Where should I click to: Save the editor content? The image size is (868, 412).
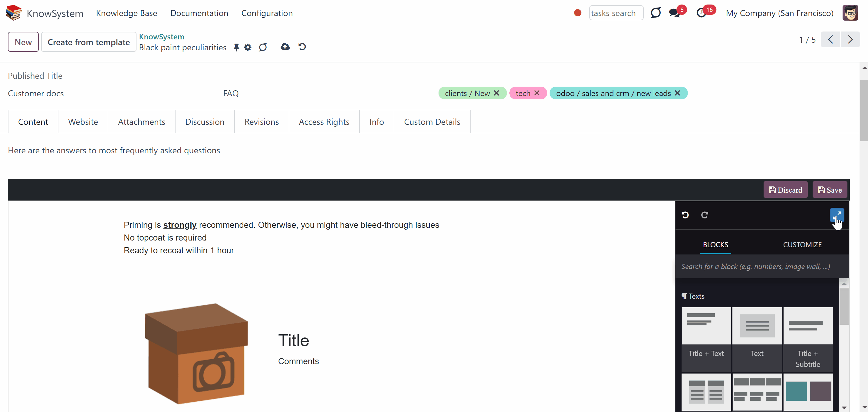pos(830,190)
